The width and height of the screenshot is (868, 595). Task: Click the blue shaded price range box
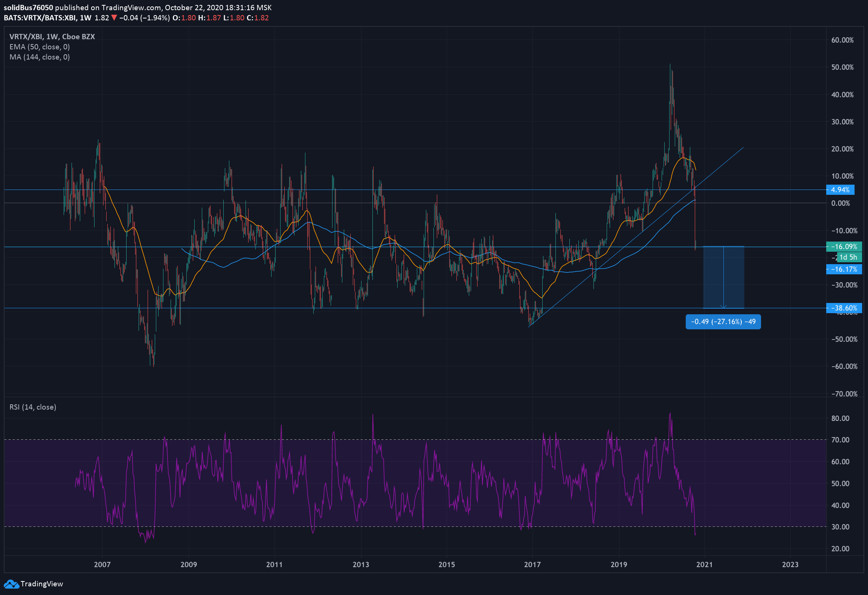723,277
